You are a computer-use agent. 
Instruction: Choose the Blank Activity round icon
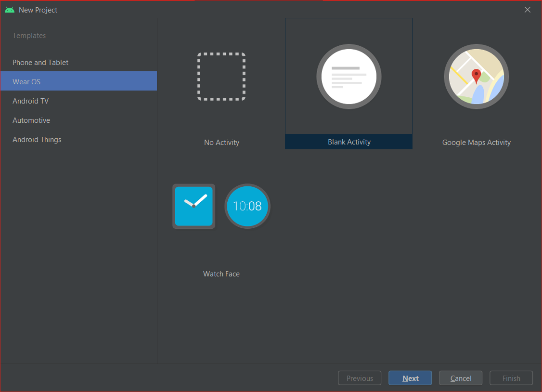click(x=349, y=77)
